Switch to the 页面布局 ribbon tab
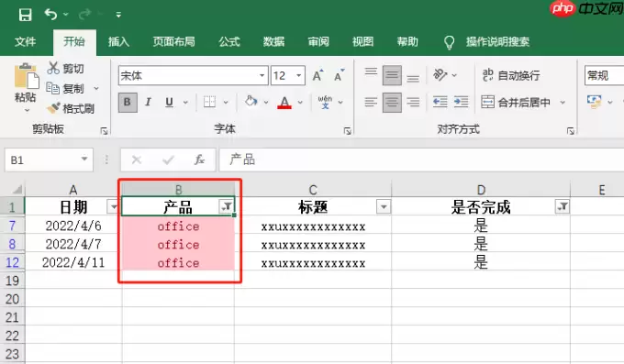The height and width of the screenshot is (364, 624). pyautogui.click(x=174, y=41)
